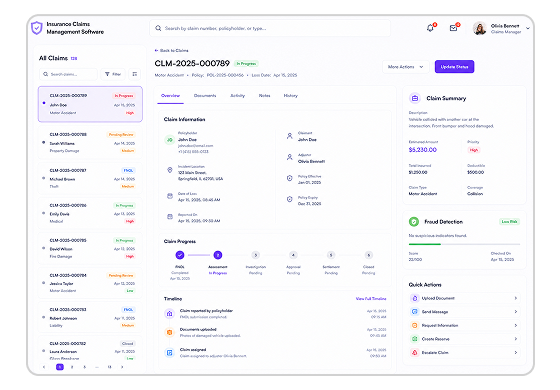Image resolution: width=560 pixels, height=390 pixels.
Task: Open the mail inbox icon
Action: pos(454,28)
